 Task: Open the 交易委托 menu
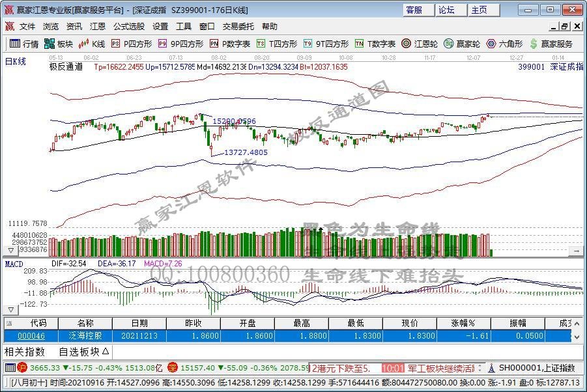[238, 26]
